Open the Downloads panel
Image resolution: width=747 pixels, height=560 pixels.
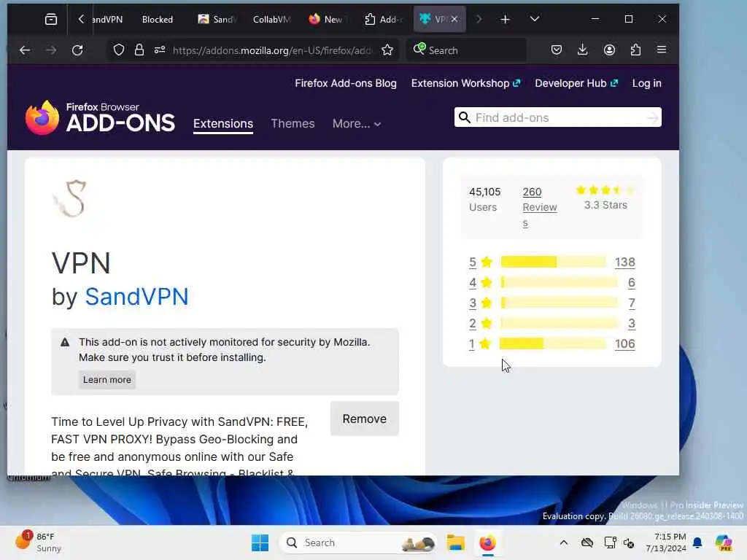pyautogui.click(x=582, y=50)
